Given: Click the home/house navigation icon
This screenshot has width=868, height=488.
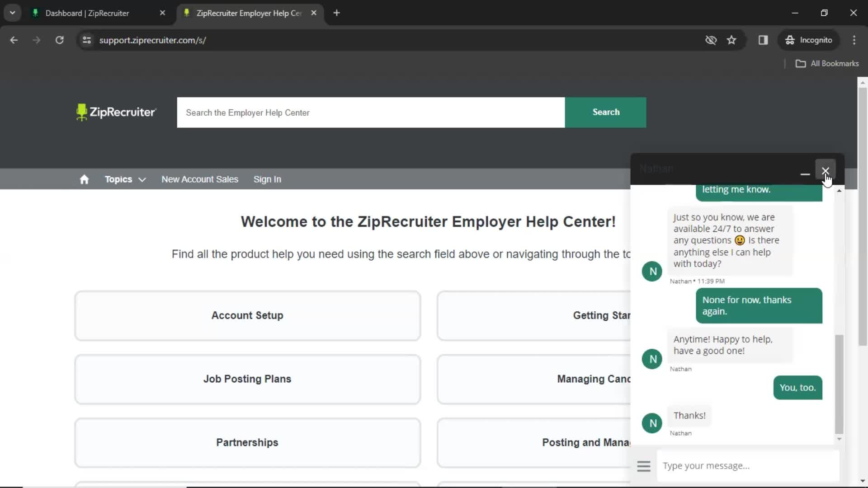Looking at the screenshot, I should pos(84,179).
